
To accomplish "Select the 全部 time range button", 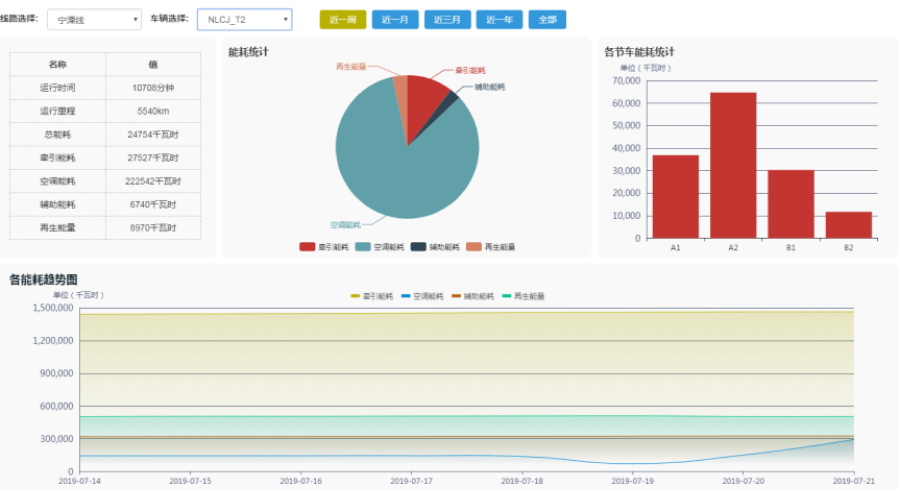I will click(x=547, y=20).
